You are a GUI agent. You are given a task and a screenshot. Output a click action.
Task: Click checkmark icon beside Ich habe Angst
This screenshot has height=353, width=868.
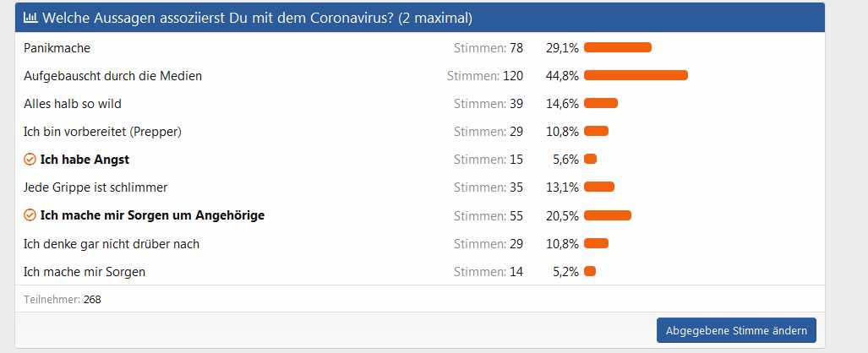pyautogui.click(x=30, y=160)
